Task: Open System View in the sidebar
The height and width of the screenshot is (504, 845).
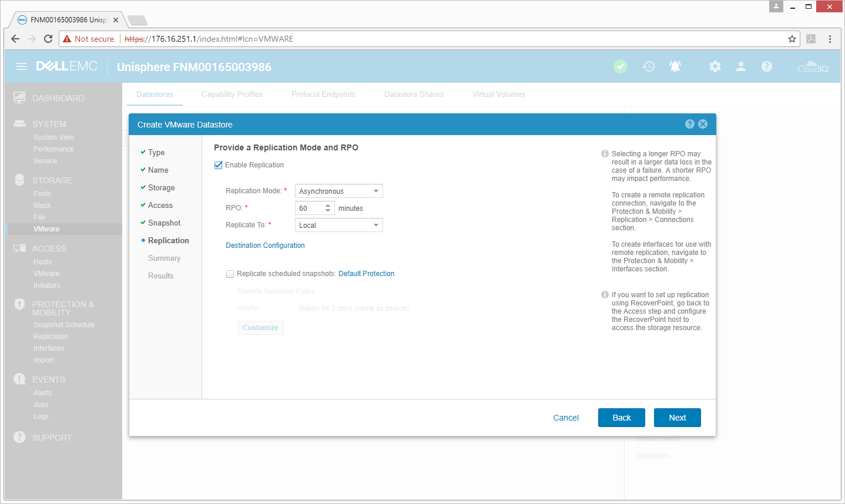Action: 53,137
